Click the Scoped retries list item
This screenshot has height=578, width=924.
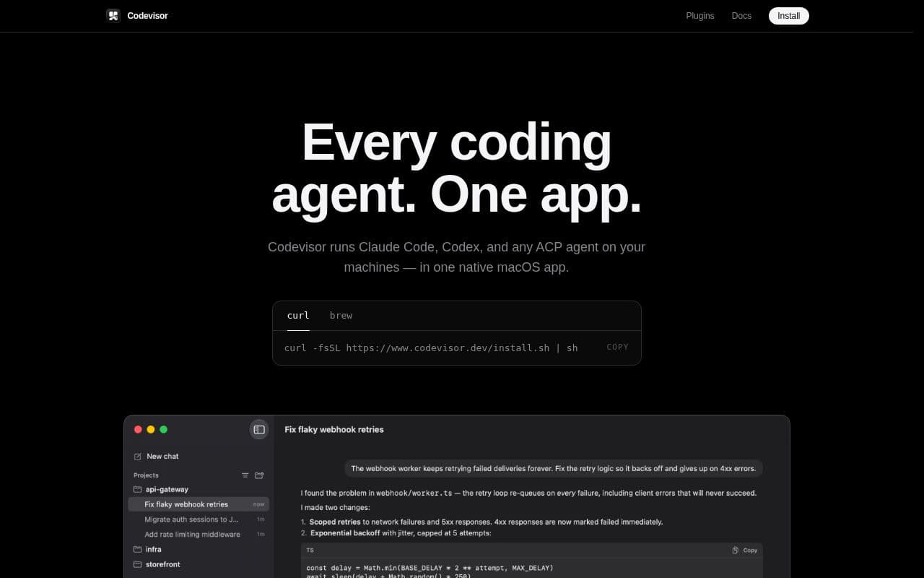click(x=482, y=522)
